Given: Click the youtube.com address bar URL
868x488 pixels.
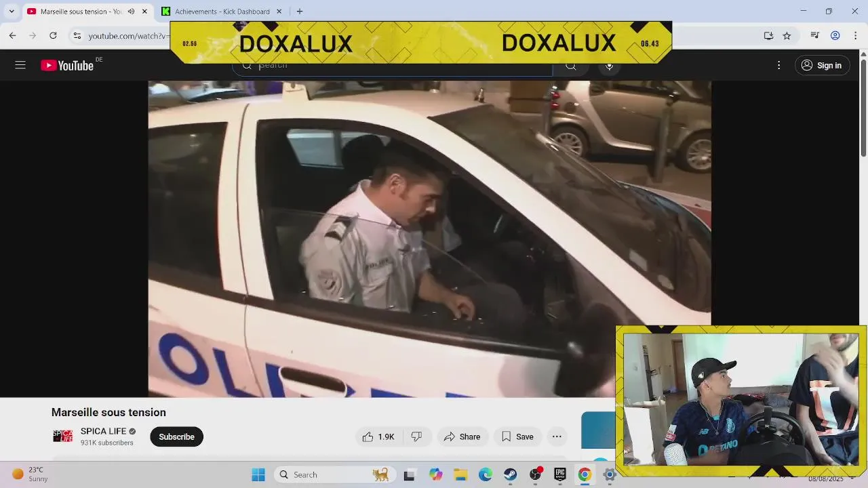Looking at the screenshot, I should click(128, 35).
